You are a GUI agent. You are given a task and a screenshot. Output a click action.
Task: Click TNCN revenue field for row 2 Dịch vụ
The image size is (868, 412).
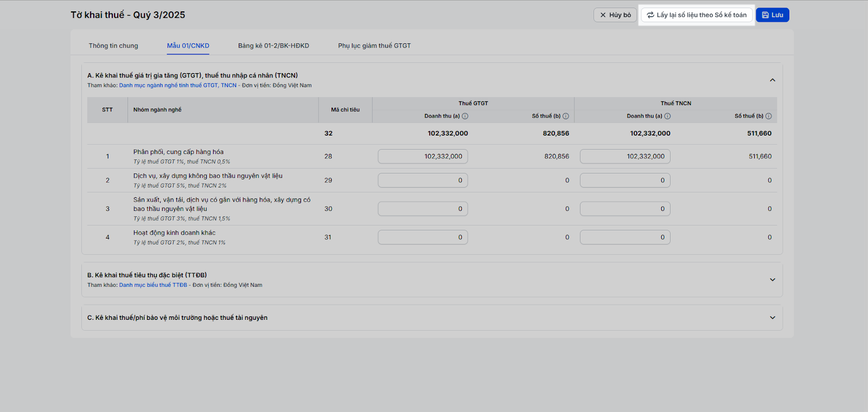(x=625, y=181)
